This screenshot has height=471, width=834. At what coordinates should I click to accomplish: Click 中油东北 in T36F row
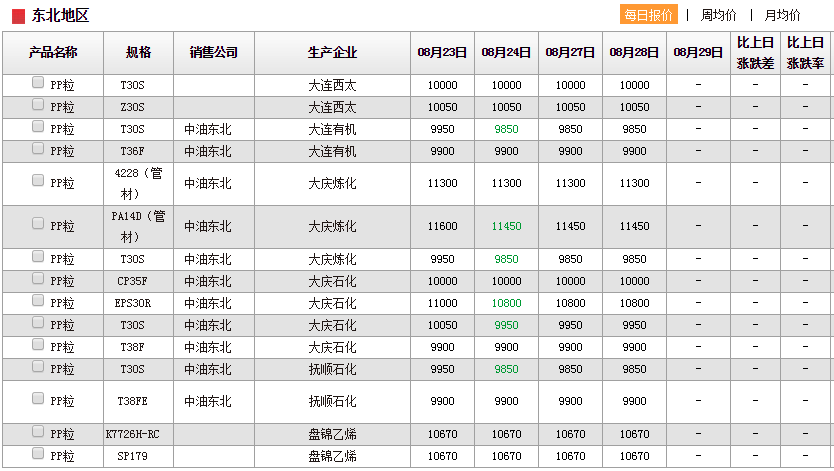208,152
